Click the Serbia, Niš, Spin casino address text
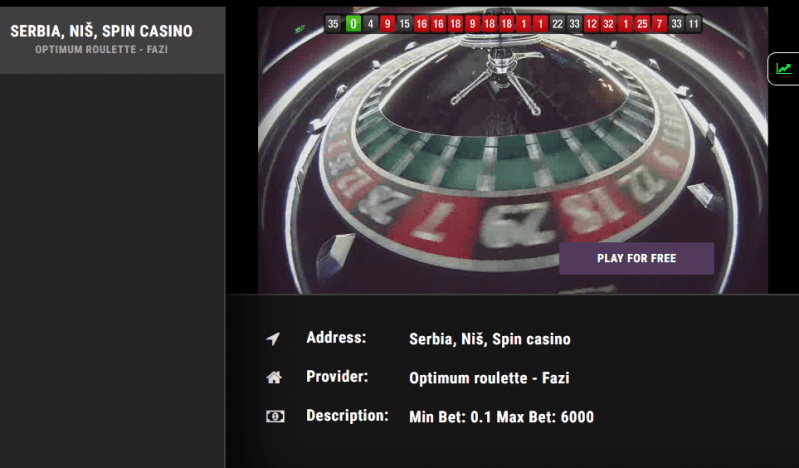 (x=490, y=339)
